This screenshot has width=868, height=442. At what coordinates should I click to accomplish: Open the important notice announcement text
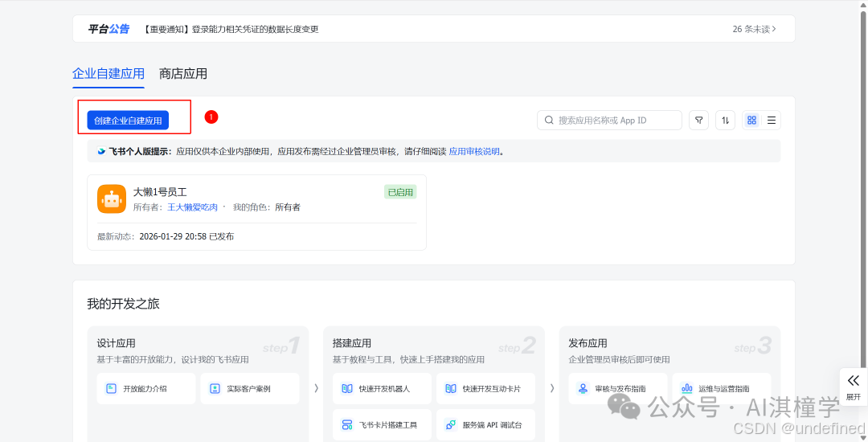tap(231, 29)
